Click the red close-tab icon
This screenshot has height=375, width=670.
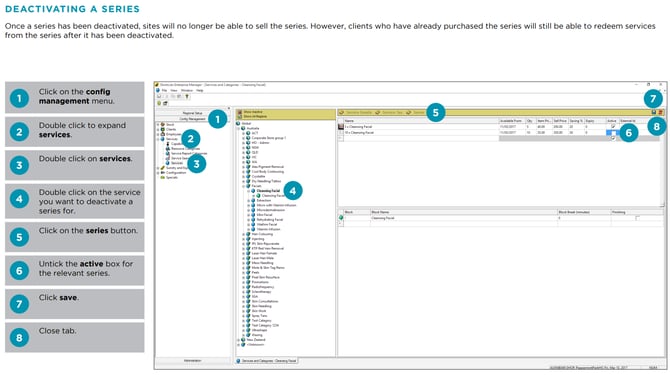point(660,112)
